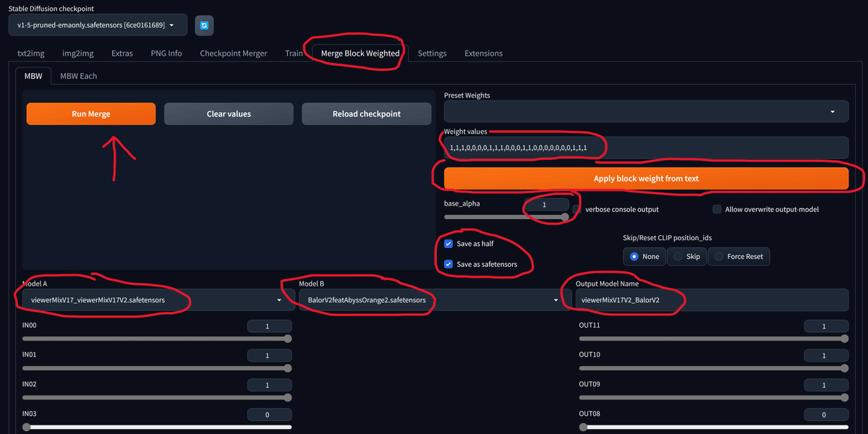Image resolution: width=868 pixels, height=434 pixels.
Task: Click the OUT11 value box
Action: pyautogui.click(x=826, y=327)
